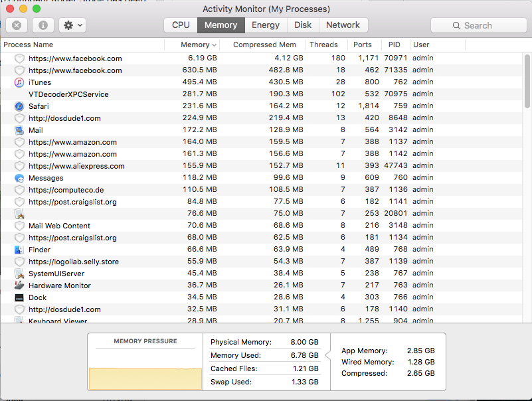Click the Hardware Monitor icon

click(x=19, y=285)
